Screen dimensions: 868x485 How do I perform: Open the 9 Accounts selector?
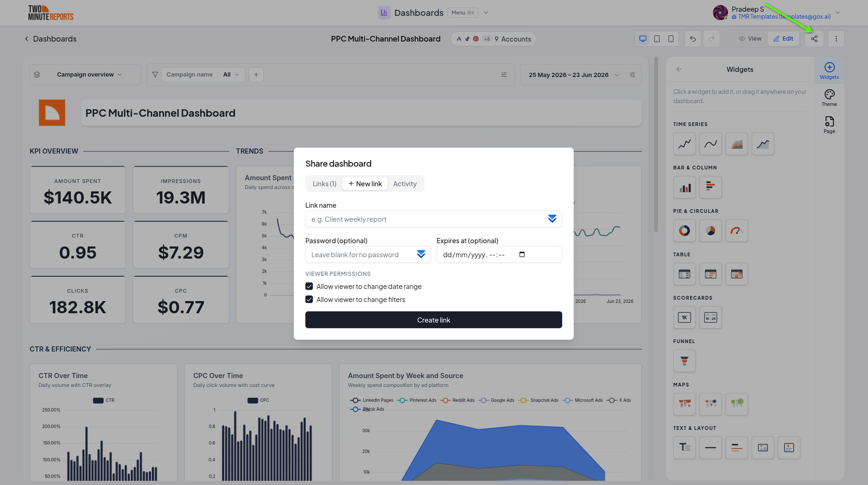(x=493, y=39)
